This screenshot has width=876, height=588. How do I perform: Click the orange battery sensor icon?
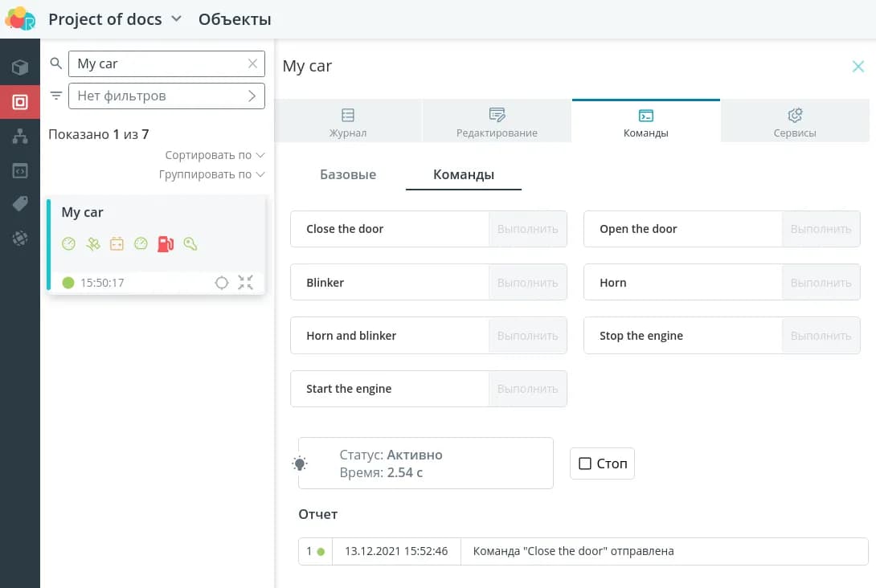117,243
